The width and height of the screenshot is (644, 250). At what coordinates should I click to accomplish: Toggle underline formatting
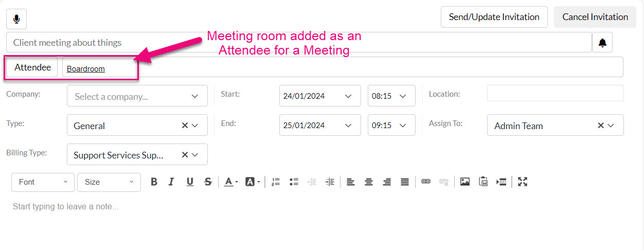[x=190, y=182]
